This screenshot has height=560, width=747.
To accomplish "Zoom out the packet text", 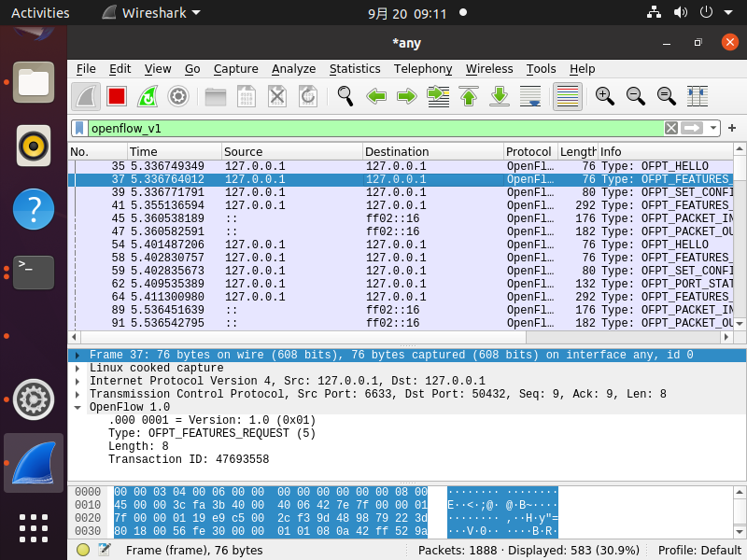I will click(x=636, y=97).
